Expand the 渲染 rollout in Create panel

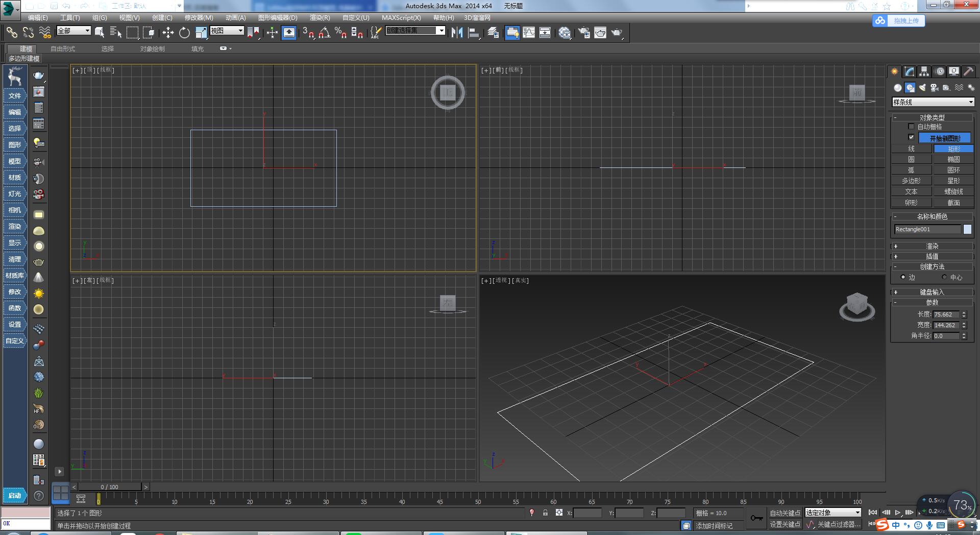[x=933, y=246]
